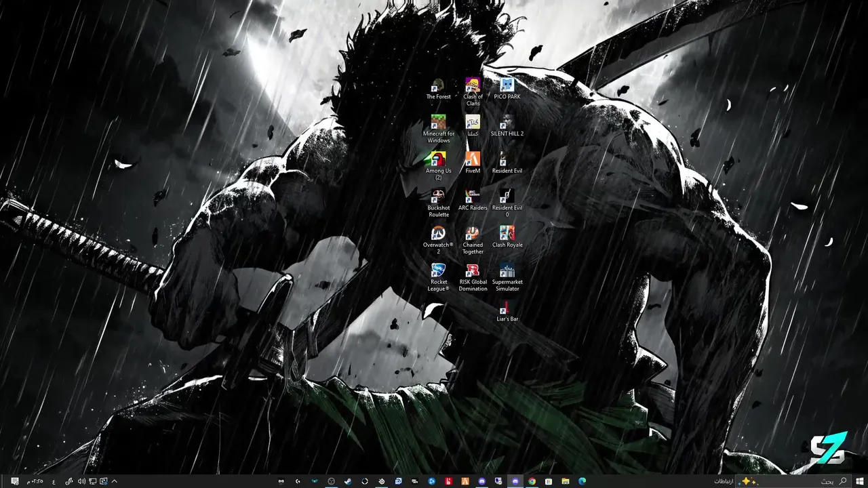Show hidden system tray icons
Viewport: 868px width, 488px height.
tap(114, 481)
